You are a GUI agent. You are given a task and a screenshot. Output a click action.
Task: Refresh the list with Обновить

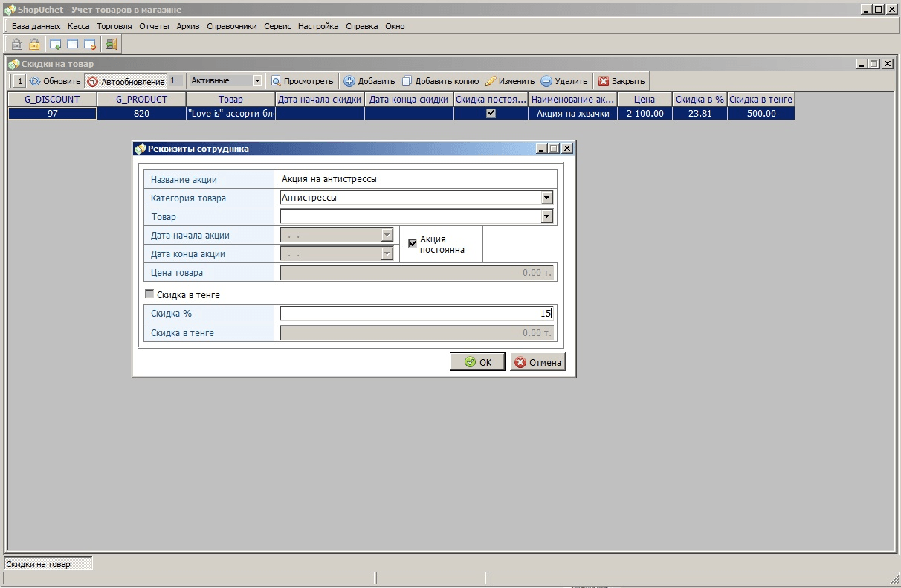pos(55,81)
